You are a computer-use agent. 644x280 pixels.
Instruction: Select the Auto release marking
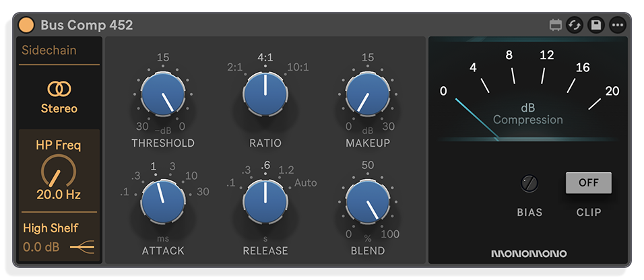coord(306,182)
